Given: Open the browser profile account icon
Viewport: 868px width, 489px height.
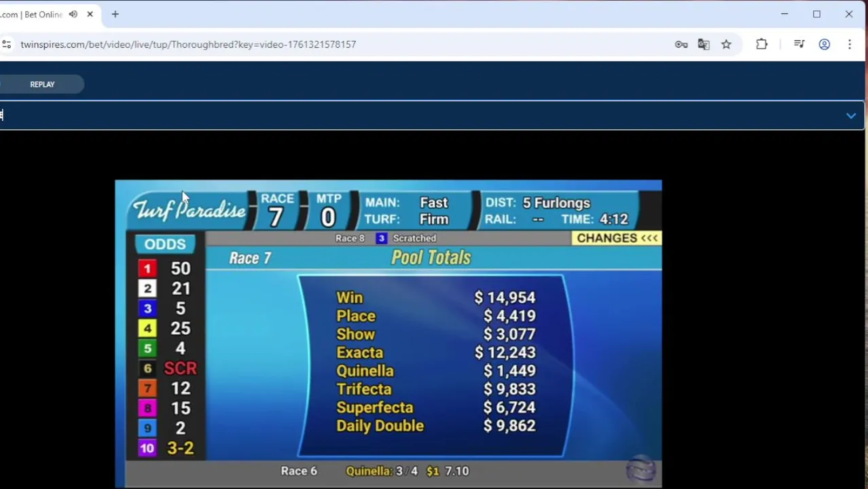Looking at the screenshot, I should tap(825, 44).
